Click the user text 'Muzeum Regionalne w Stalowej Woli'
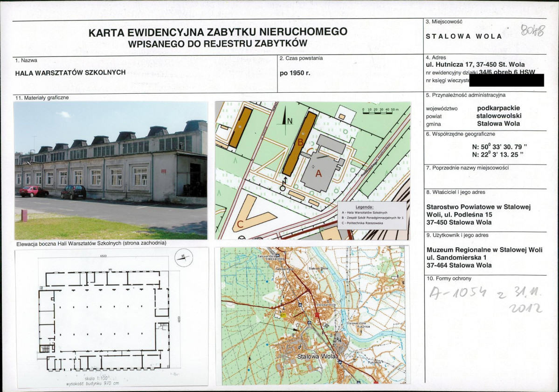This screenshot has width=559, height=392. coord(484,250)
